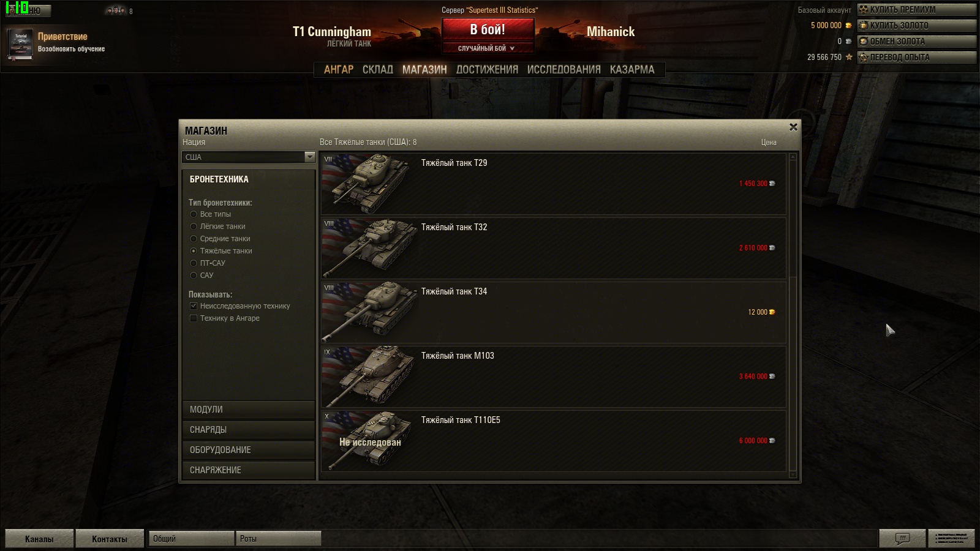
Task: Uncheck Неисследованную технику checkbox
Action: 194,306
